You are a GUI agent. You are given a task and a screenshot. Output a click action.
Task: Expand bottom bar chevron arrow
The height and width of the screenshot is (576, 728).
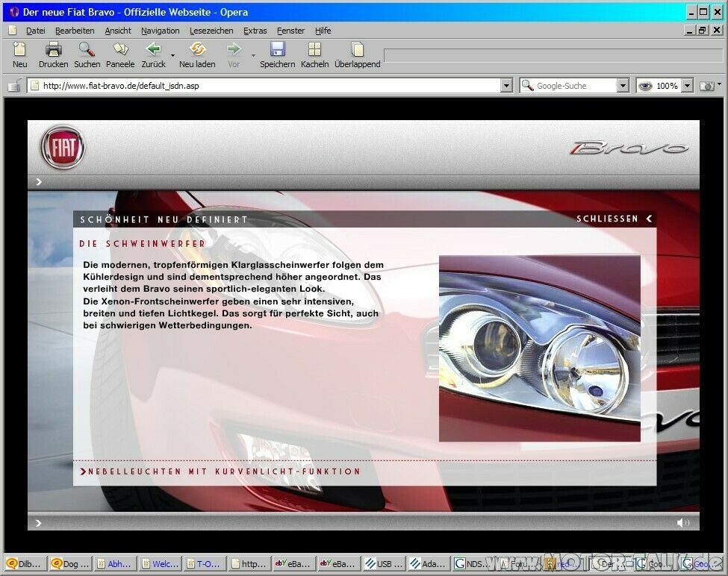[39, 523]
